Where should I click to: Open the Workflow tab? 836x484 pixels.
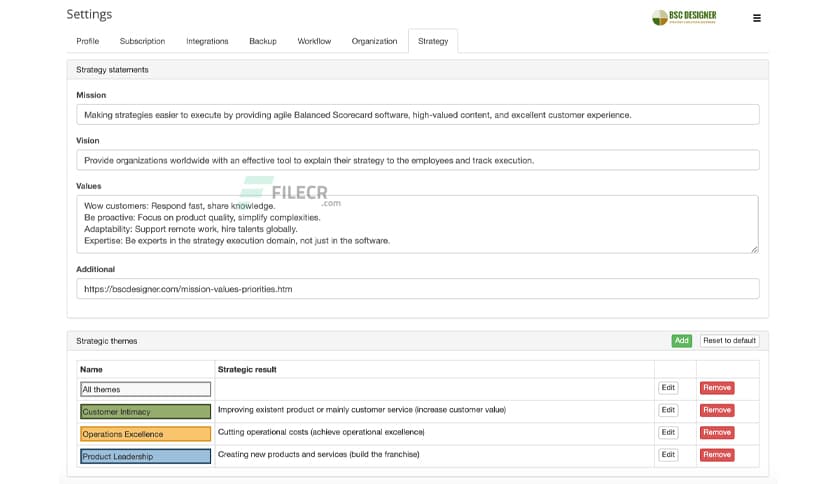point(314,41)
